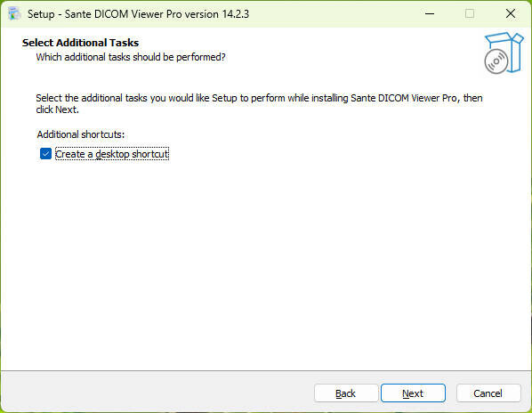
Task: Click the 'Select Additional Tasks' heading
Action: [x=80, y=43]
